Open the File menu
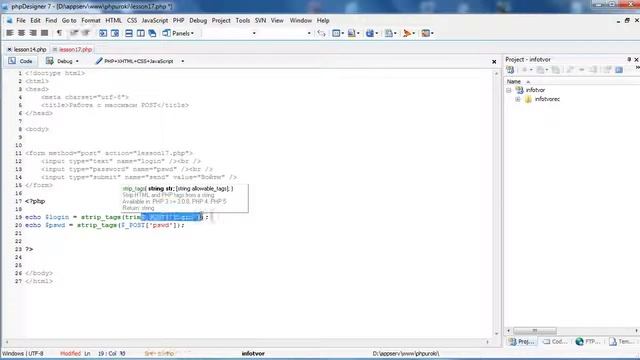The width and height of the screenshot is (640, 360). pyautogui.click(x=21, y=20)
